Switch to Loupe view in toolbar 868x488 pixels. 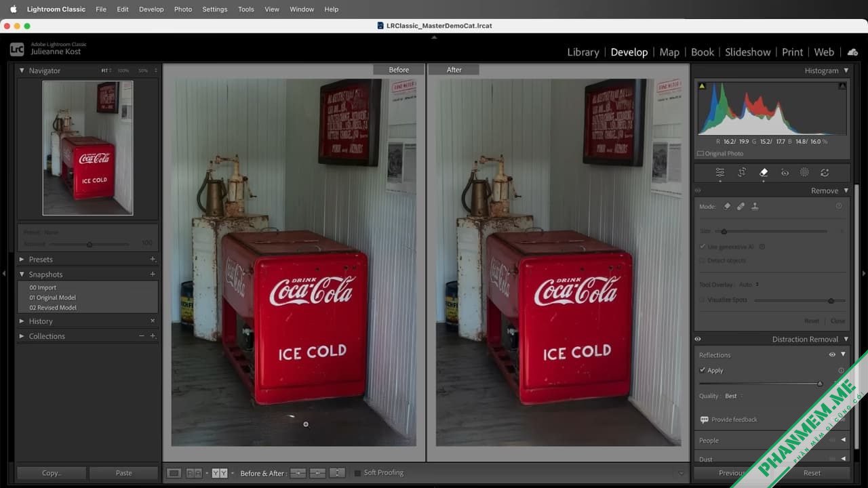pos(174,473)
